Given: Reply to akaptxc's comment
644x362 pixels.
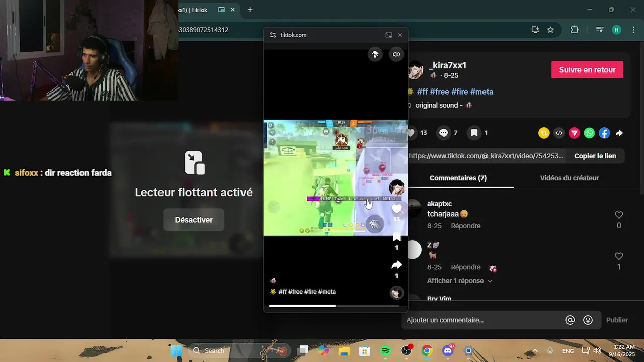Looking at the screenshot, I should [466, 226].
